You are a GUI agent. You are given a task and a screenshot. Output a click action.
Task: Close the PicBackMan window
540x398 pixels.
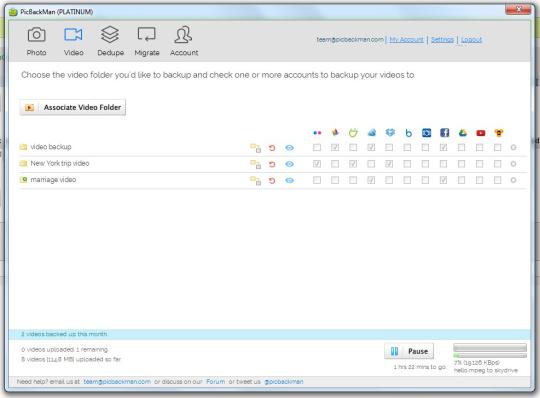click(518, 10)
